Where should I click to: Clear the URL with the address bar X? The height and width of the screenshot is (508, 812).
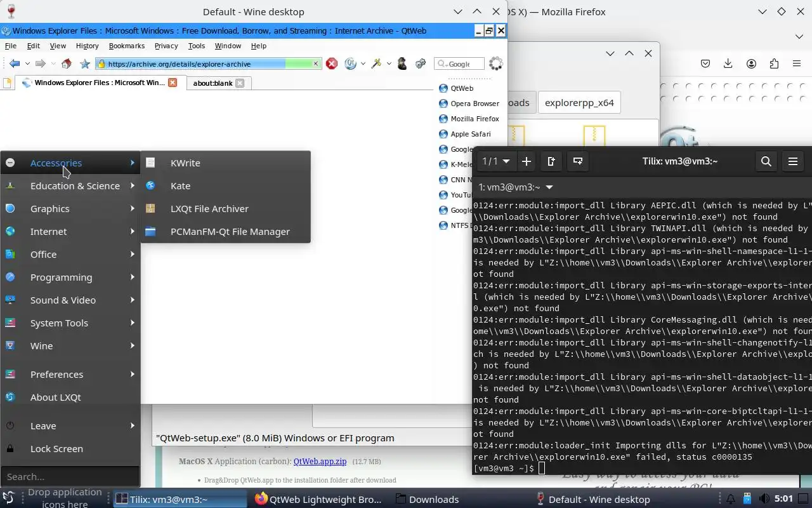tap(315, 63)
